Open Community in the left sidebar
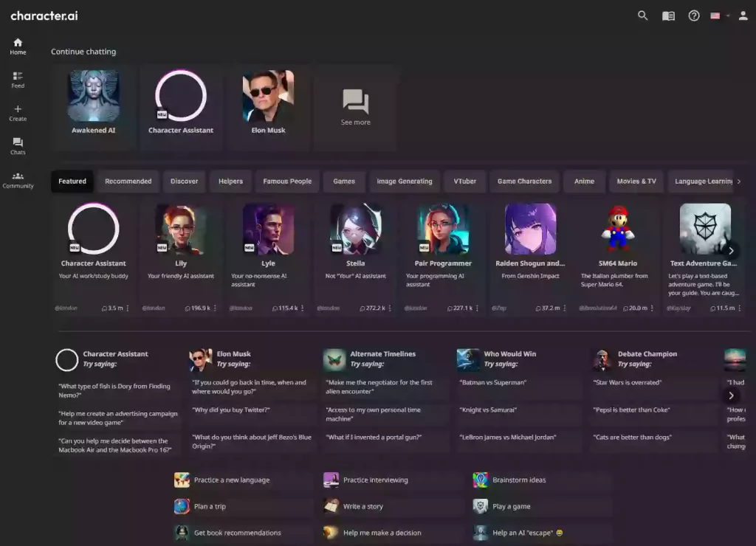Image resolution: width=756 pixels, height=546 pixels. pos(18,179)
